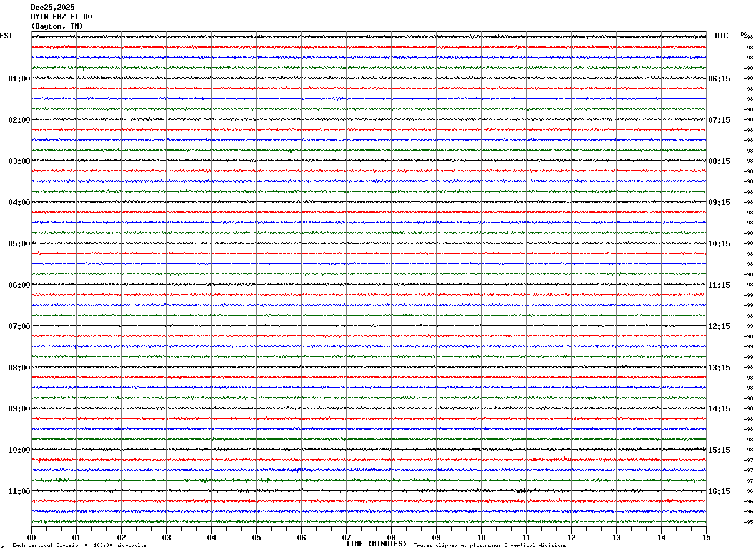Image resolution: width=756 pixels, height=554 pixels.
Task: Click the 12:15 UTC time label
Action: (x=719, y=326)
